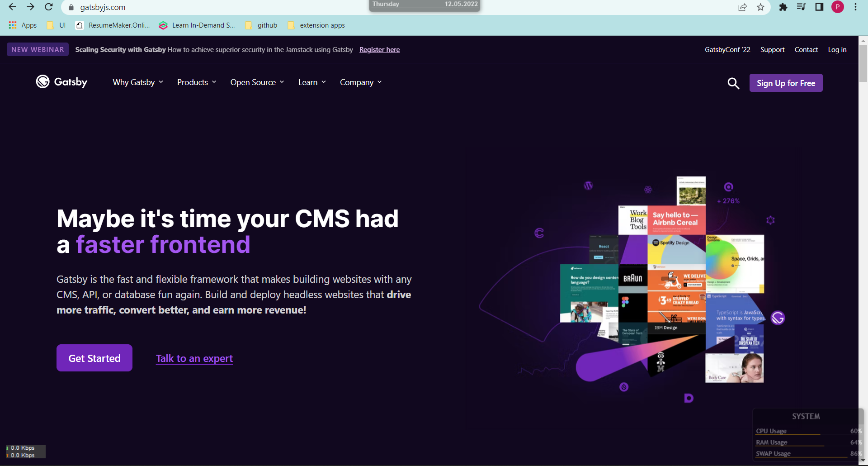Reload the current page
Viewport: 868px width, 466px height.
[49, 7]
